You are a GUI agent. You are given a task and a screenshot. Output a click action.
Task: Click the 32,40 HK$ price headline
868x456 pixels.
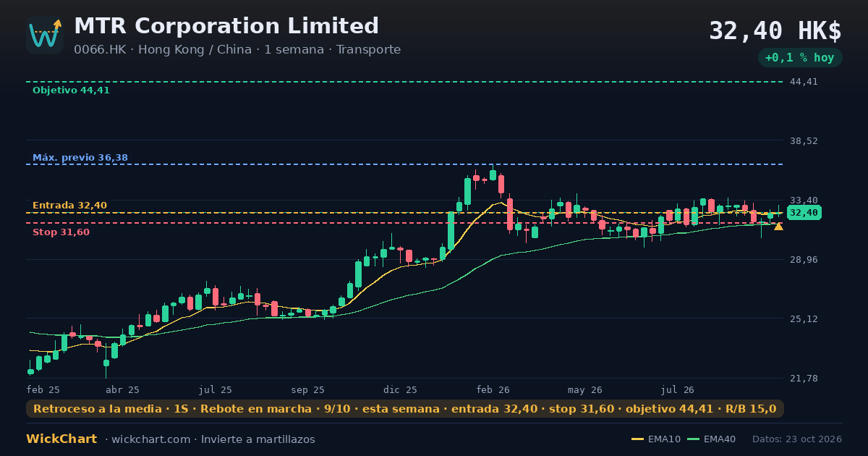(775, 31)
